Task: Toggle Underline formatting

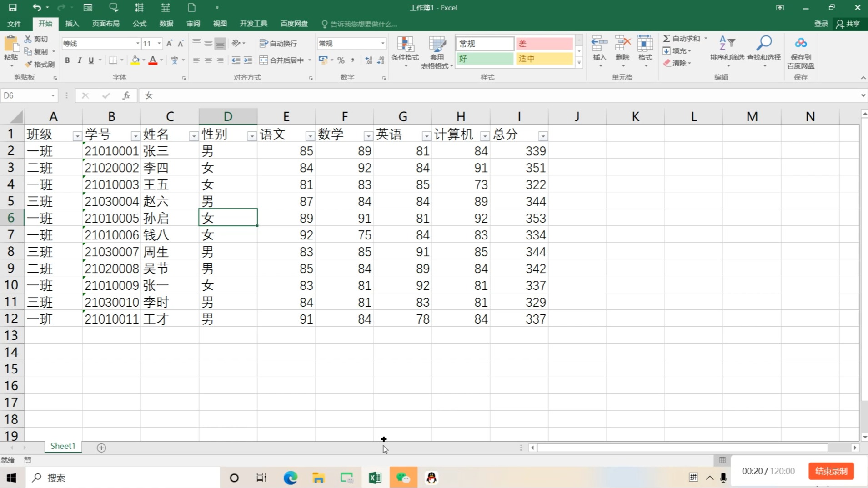Action: tap(91, 60)
